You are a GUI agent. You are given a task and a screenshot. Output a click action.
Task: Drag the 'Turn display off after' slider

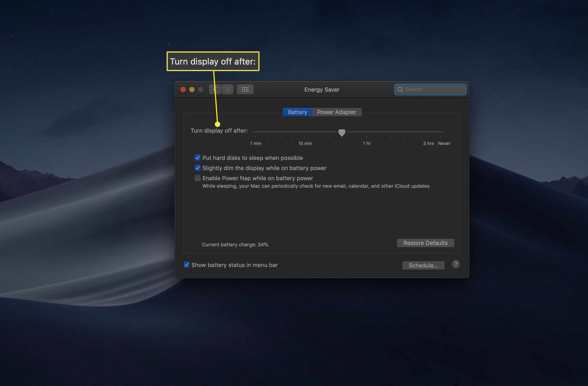341,132
